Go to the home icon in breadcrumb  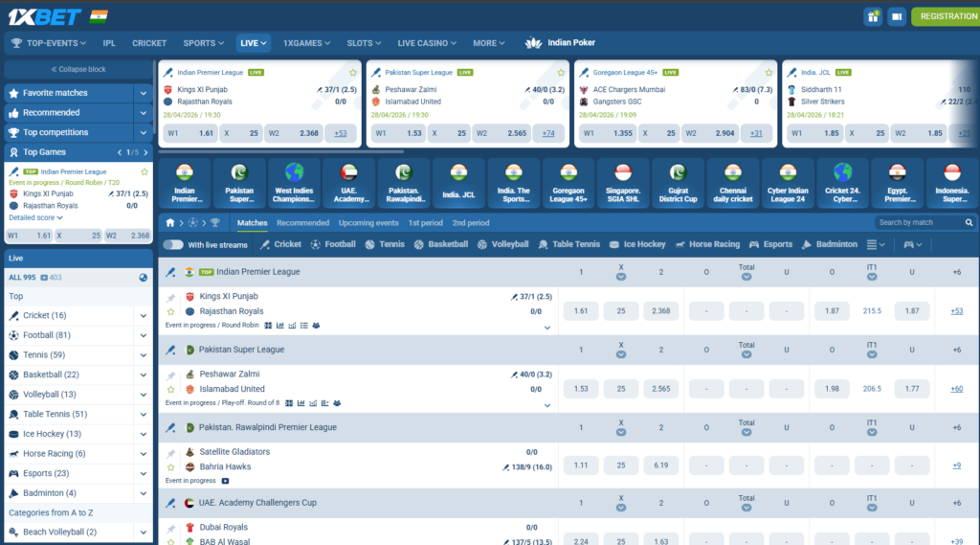170,223
